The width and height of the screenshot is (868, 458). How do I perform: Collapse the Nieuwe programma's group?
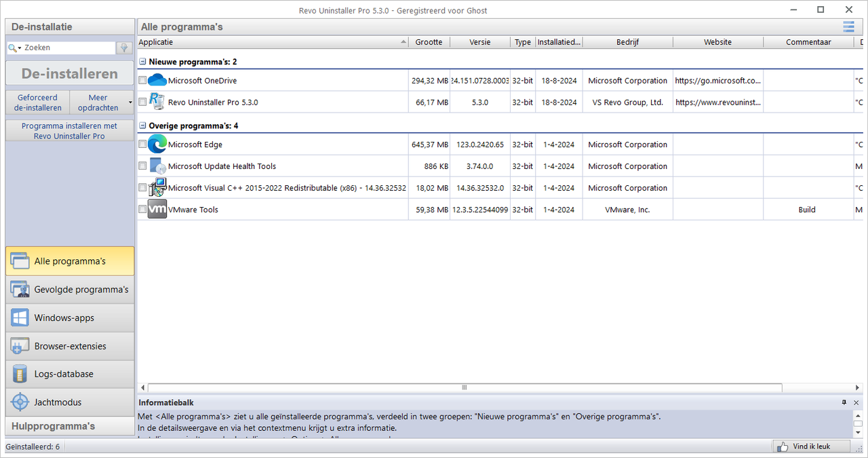pyautogui.click(x=142, y=62)
